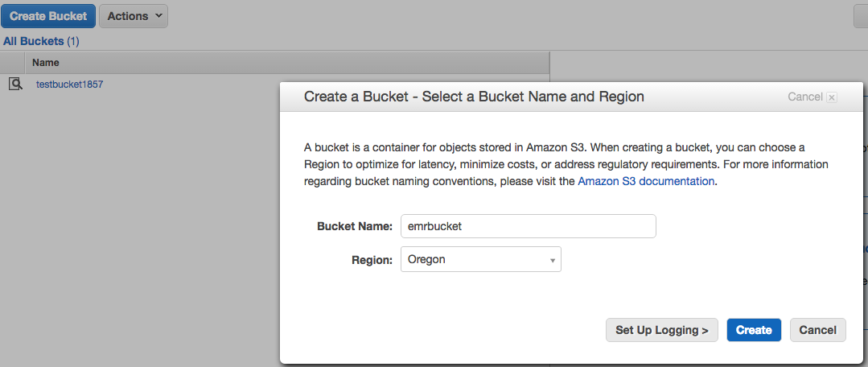Open the Amazon S3 documentation link
The image size is (868, 367).
[646, 181]
